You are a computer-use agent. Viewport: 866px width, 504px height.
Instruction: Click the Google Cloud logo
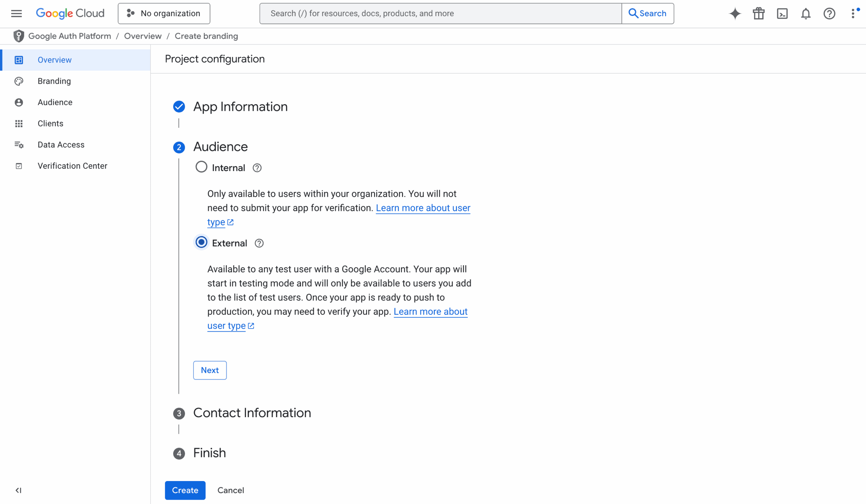pyautogui.click(x=70, y=14)
